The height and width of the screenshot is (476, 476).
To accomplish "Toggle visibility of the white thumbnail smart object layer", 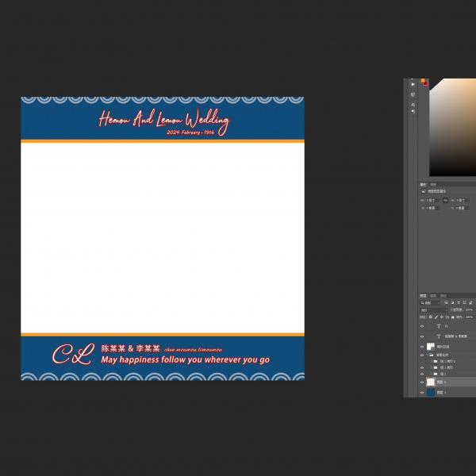I will coord(422,347).
